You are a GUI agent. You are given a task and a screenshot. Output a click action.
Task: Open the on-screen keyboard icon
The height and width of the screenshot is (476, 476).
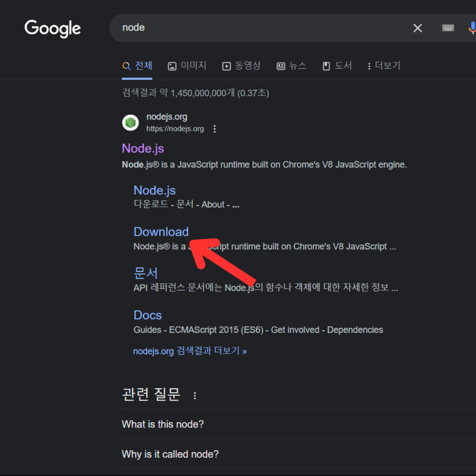[x=448, y=28]
